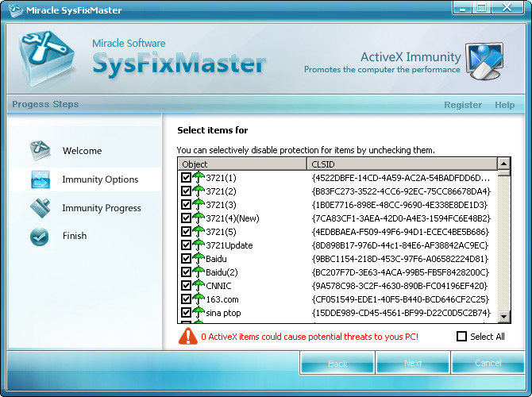The width and height of the screenshot is (532, 397).
Task: Click the Immunity Options arrows icon
Action: 40,179
